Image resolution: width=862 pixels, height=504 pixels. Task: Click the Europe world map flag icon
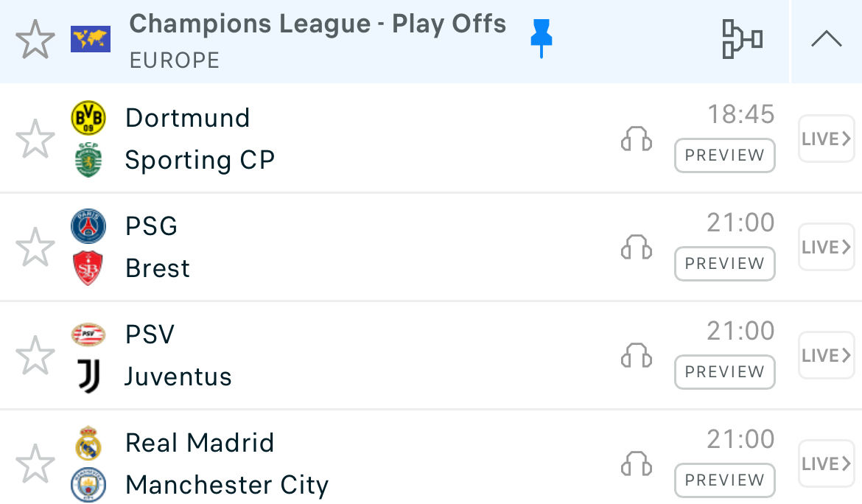(91, 39)
